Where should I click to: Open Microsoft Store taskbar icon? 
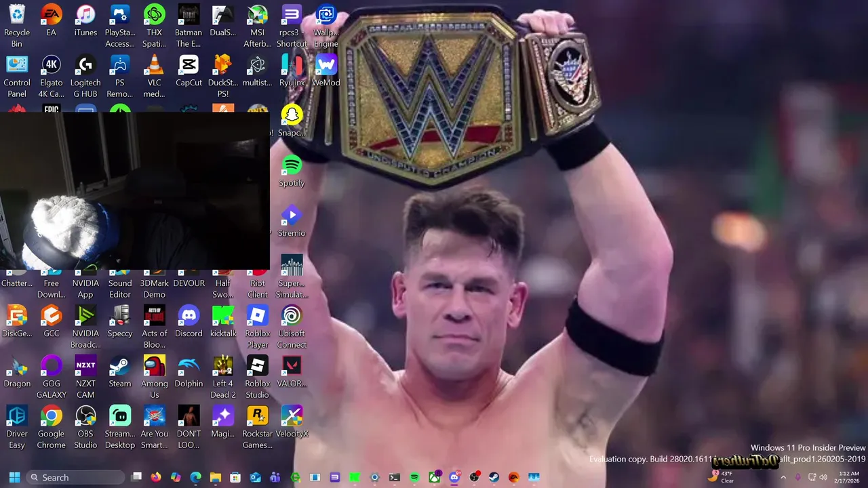tap(235, 477)
